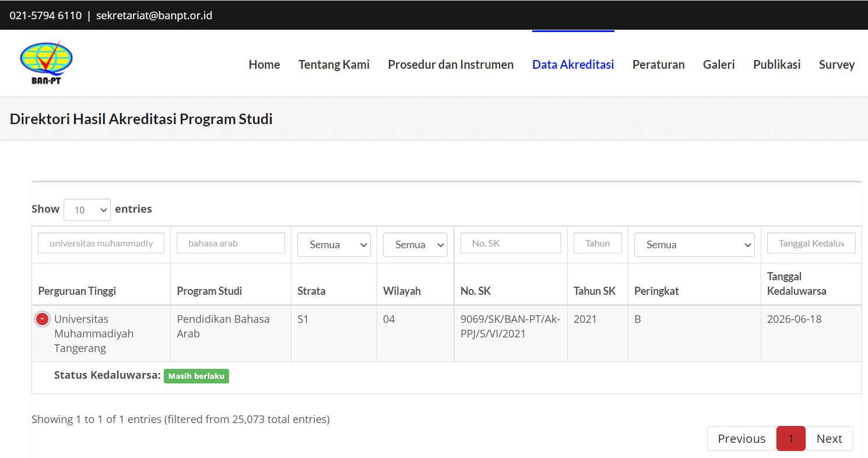
Task: Select page 1 in pagination
Action: pyautogui.click(x=790, y=439)
